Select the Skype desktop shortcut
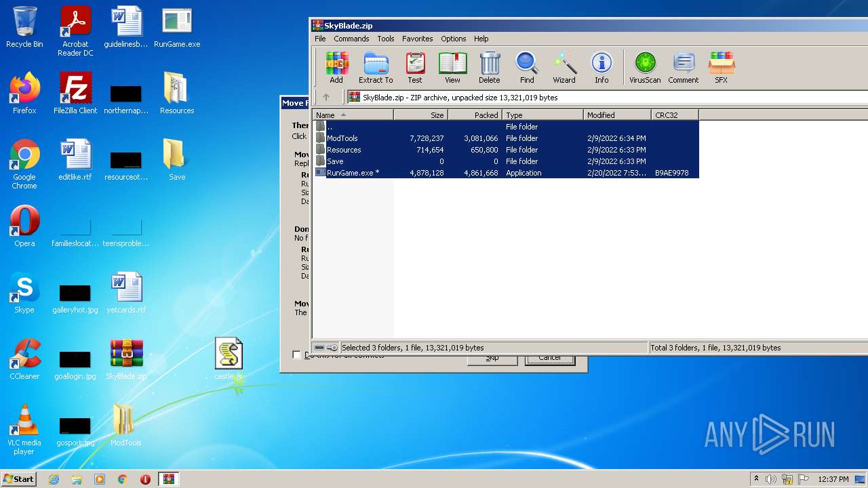This screenshot has height=488, width=868. coord(24,293)
